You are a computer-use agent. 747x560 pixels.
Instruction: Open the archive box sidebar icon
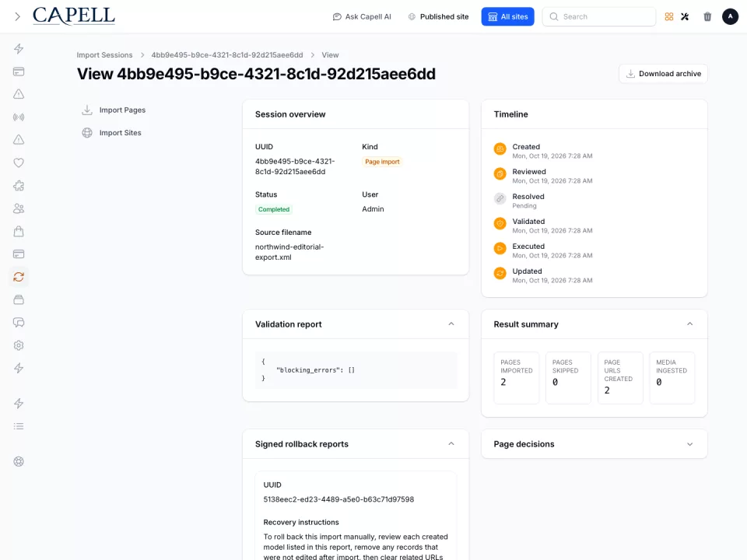point(19,299)
